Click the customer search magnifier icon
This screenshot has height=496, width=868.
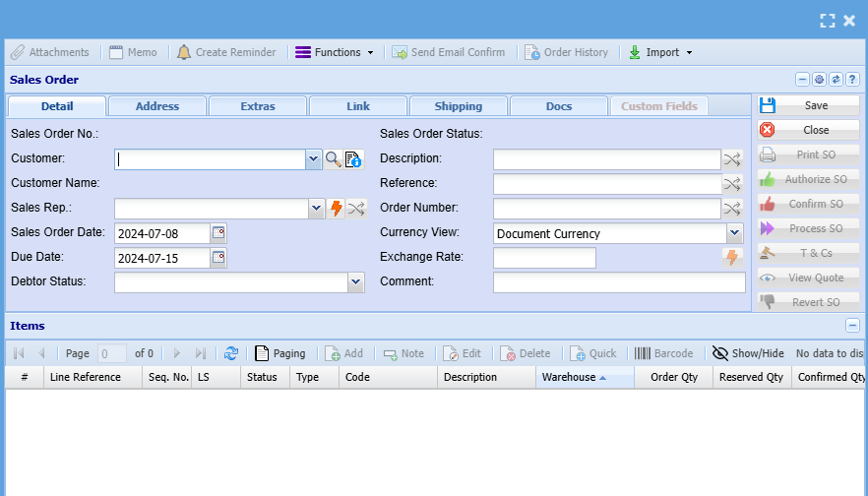click(x=334, y=159)
